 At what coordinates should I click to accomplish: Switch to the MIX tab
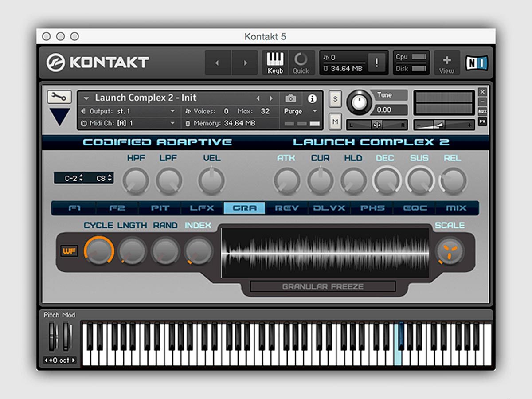[457, 208]
